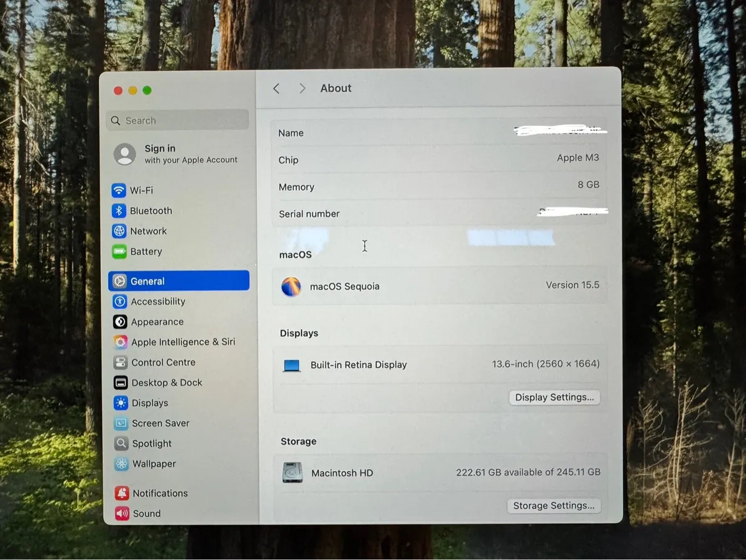This screenshot has width=746, height=560.
Task: Click the Control Centre icon
Action: pyautogui.click(x=121, y=362)
